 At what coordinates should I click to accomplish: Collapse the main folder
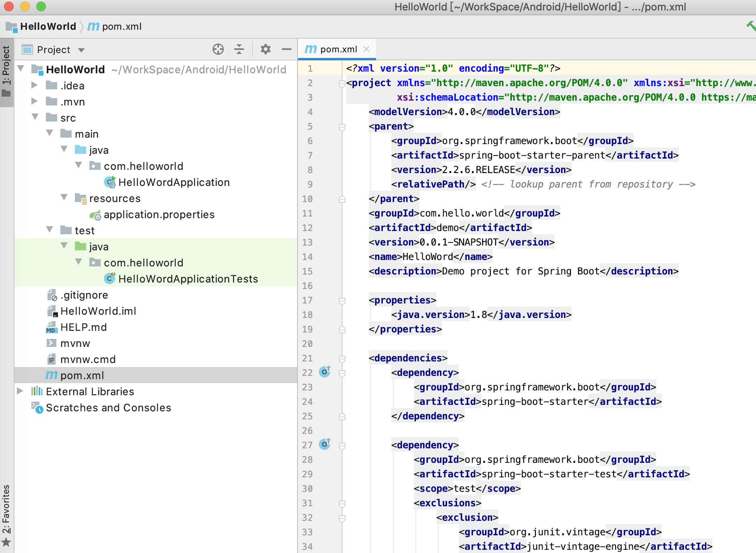pyautogui.click(x=50, y=133)
